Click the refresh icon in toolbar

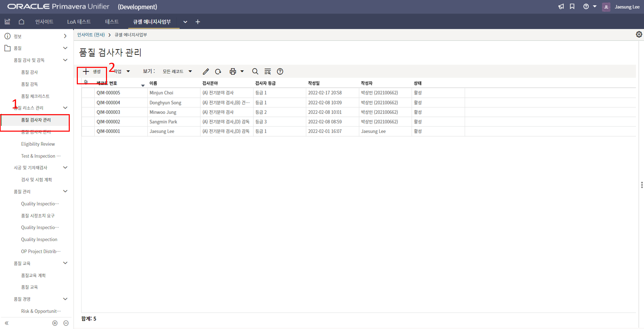[x=218, y=72]
